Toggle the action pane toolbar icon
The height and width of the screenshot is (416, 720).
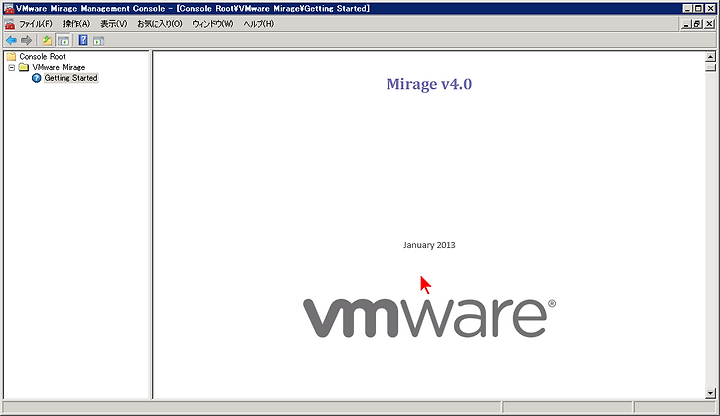(x=98, y=41)
